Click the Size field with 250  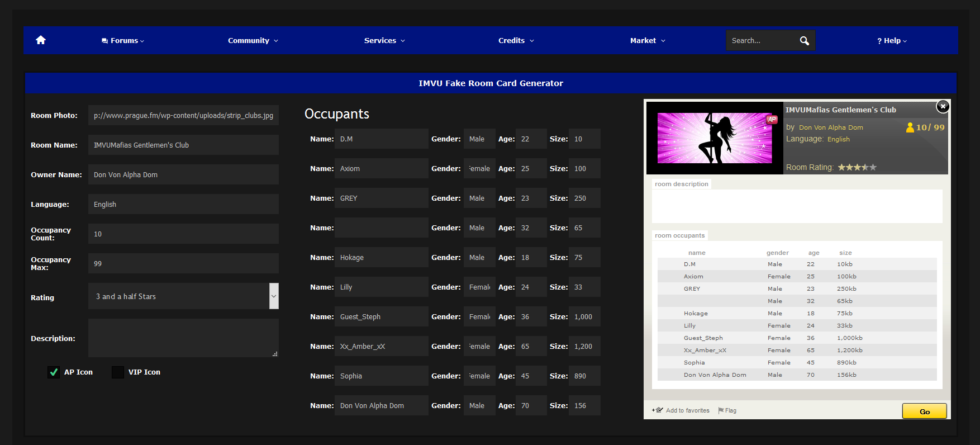pyautogui.click(x=584, y=198)
